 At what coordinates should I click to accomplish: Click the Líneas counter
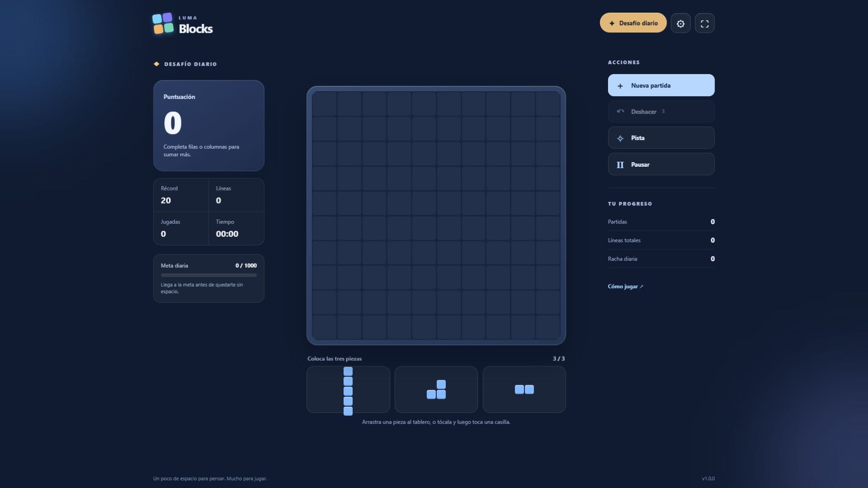click(236, 195)
